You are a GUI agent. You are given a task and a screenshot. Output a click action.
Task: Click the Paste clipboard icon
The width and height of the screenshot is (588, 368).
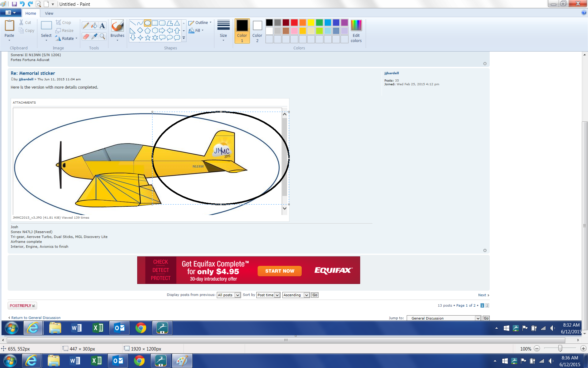click(x=9, y=26)
